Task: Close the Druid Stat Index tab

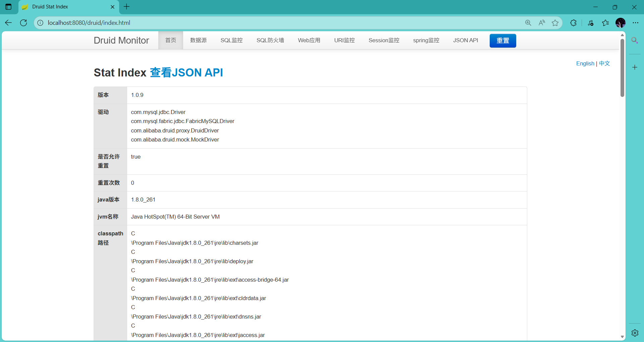Action: tap(112, 7)
